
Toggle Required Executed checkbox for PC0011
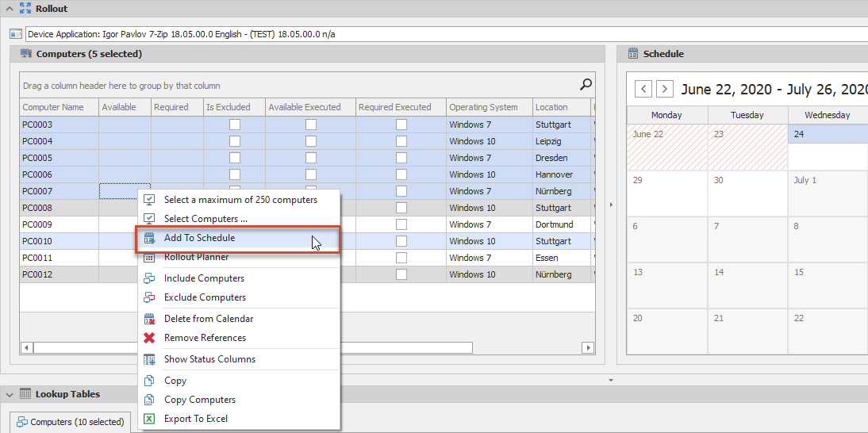click(x=401, y=258)
